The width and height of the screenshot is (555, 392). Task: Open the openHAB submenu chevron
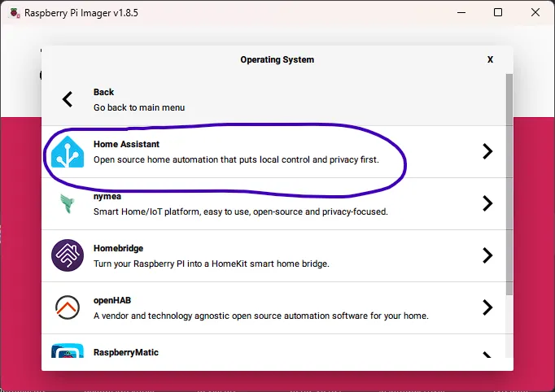pyautogui.click(x=487, y=307)
